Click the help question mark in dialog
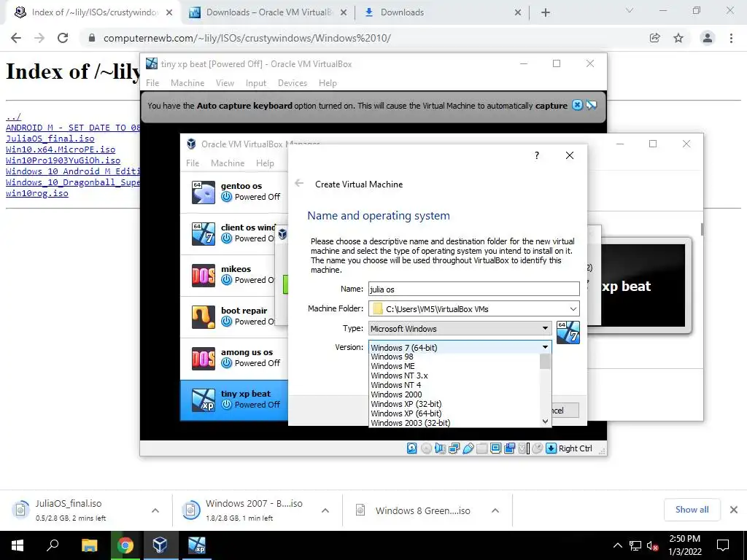 pyautogui.click(x=537, y=155)
